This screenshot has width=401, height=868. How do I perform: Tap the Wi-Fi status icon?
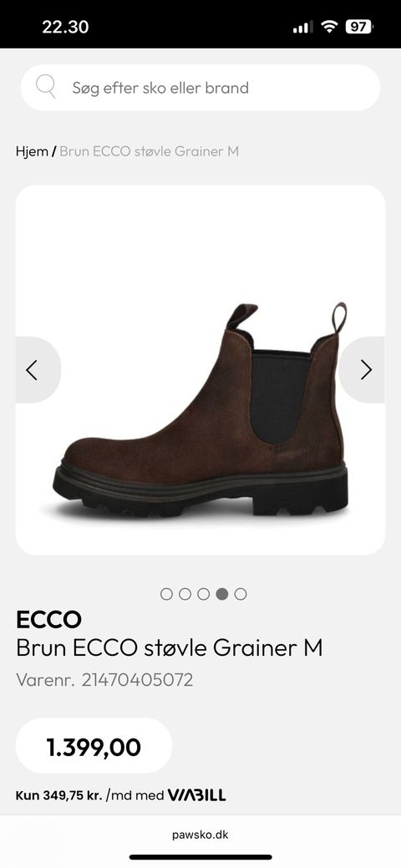coord(329,26)
